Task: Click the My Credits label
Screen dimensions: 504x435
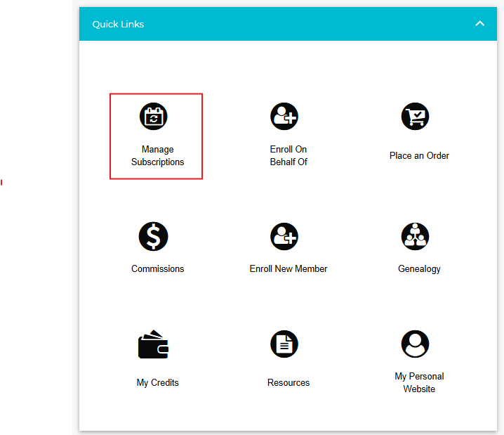Action: 157,383
